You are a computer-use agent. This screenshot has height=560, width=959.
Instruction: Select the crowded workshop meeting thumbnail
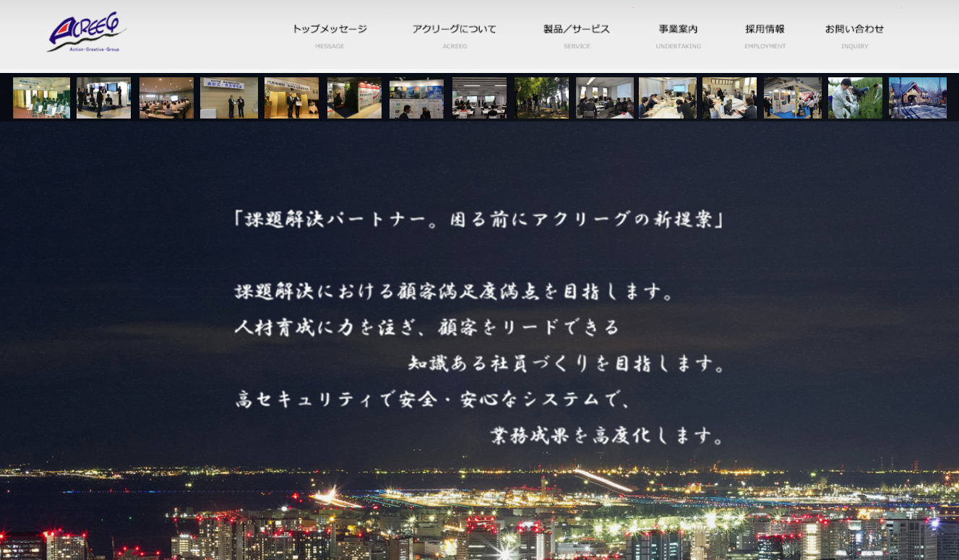click(x=667, y=97)
